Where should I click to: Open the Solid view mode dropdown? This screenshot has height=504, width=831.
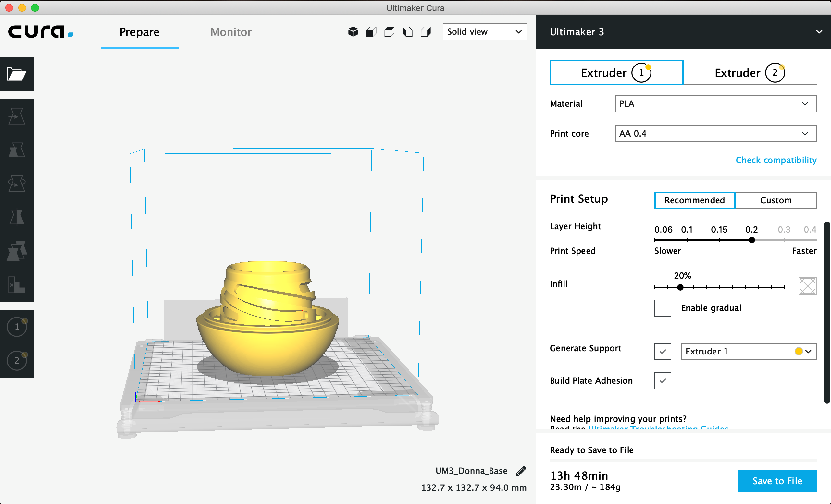(485, 32)
